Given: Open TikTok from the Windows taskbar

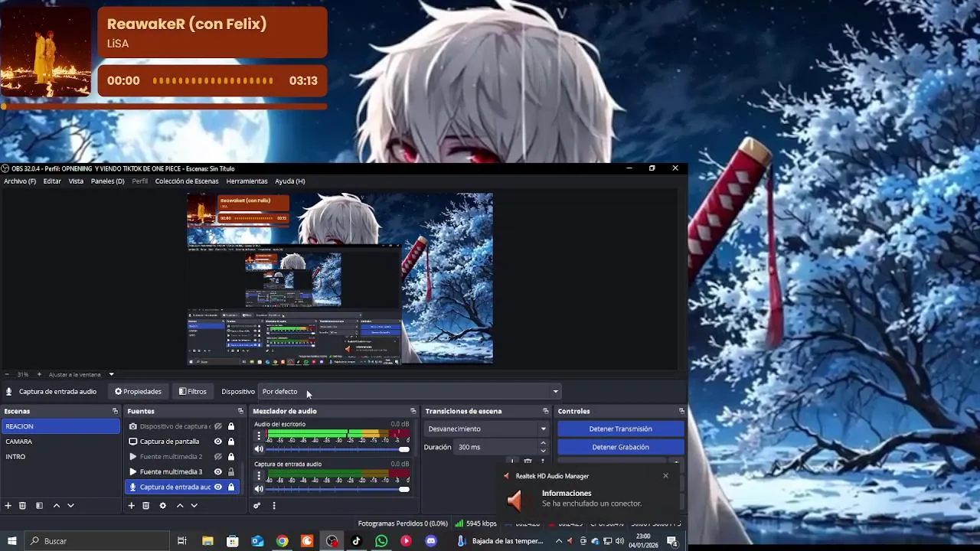Looking at the screenshot, I should [x=356, y=541].
